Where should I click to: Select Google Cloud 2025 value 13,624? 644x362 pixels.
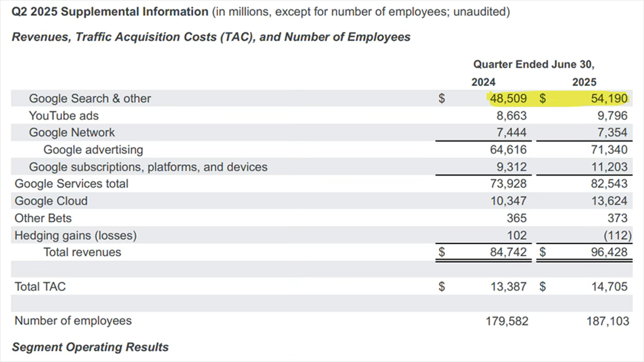click(x=609, y=201)
